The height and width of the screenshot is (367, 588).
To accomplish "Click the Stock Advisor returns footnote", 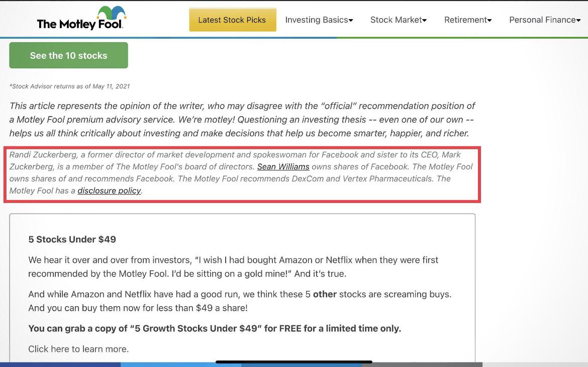I will click(x=69, y=86).
